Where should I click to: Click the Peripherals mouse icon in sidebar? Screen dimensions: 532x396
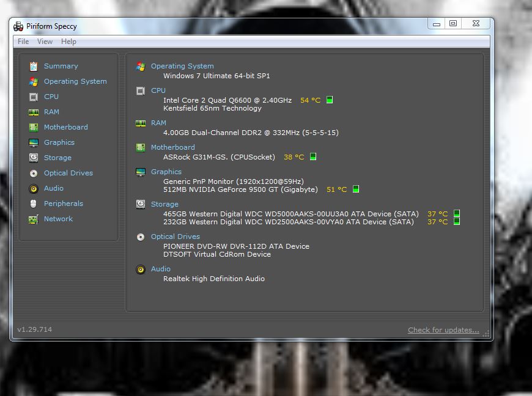[33, 204]
